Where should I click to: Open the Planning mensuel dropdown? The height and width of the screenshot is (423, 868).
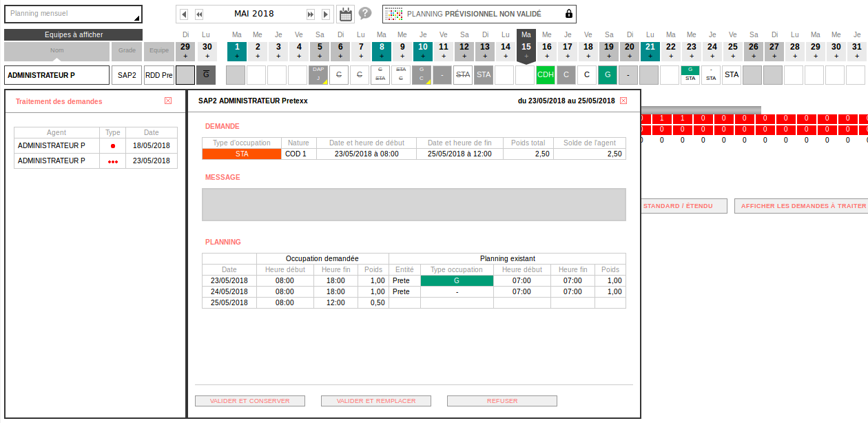(73, 14)
